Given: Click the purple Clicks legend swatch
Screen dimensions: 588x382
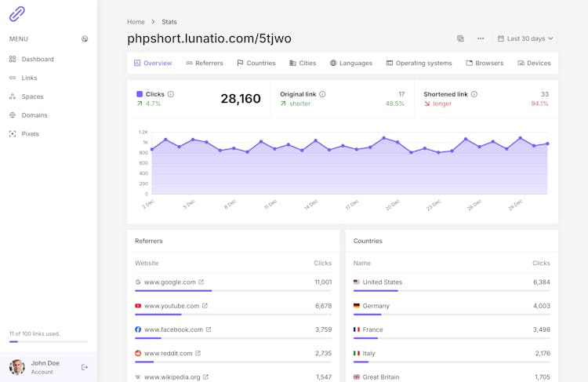Looking at the screenshot, I should [140, 94].
